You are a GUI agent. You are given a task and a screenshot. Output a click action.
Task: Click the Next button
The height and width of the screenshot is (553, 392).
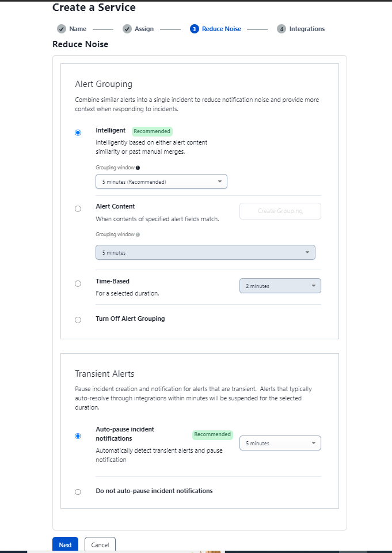click(65, 545)
